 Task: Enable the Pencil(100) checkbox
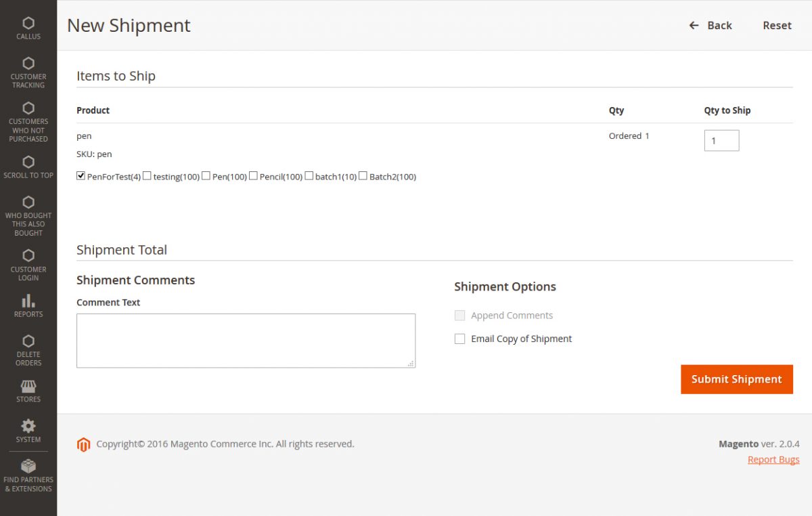coord(252,175)
